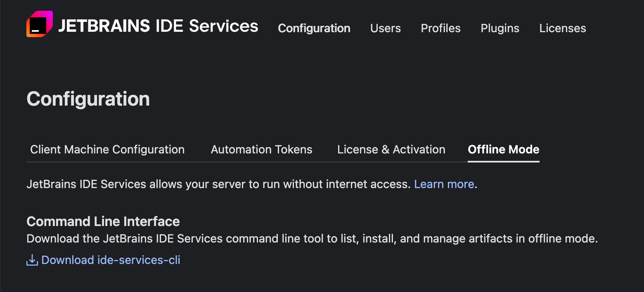Open the Licenses section

[562, 28]
